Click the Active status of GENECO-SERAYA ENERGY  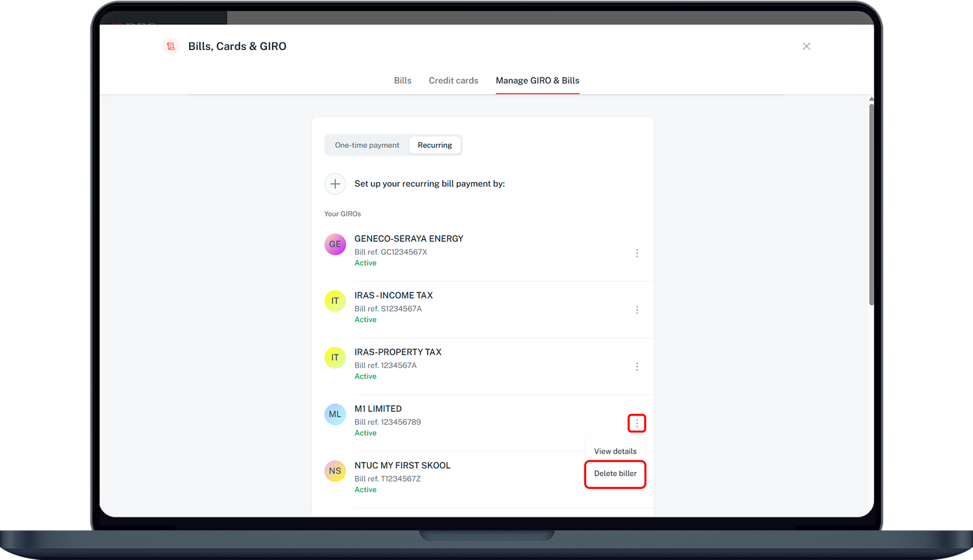pos(365,263)
